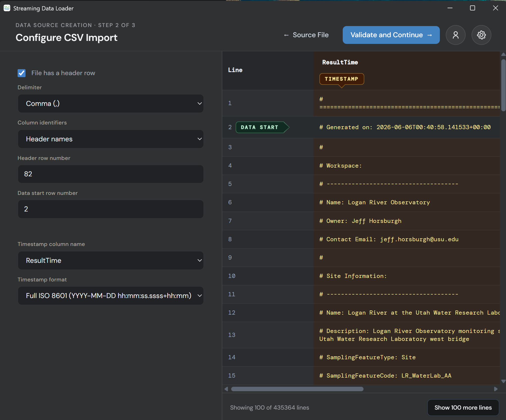Click the DATA START marker on line 2
This screenshot has width=506, height=420.
pos(262,127)
